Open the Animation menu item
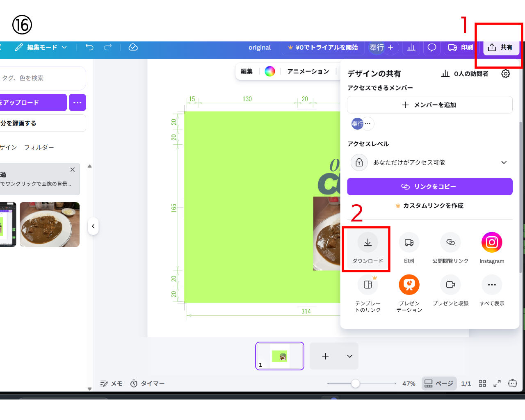This screenshot has height=420, width=525. (x=308, y=71)
